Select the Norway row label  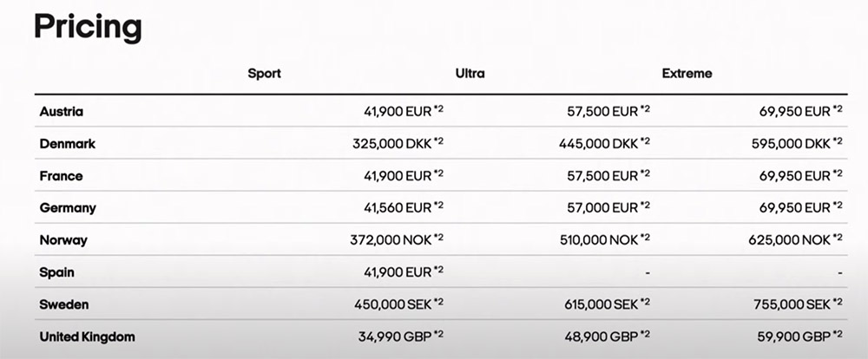click(x=63, y=240)
